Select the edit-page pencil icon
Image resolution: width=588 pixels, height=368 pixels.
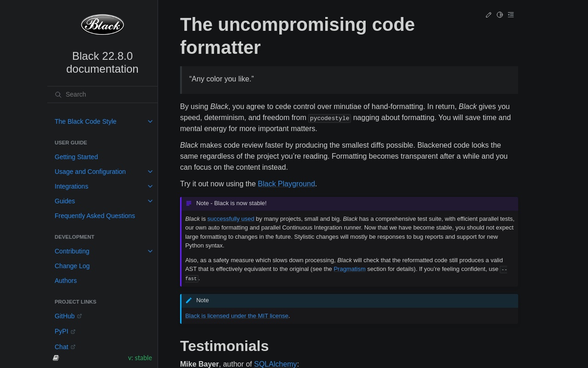pos(488,15)
